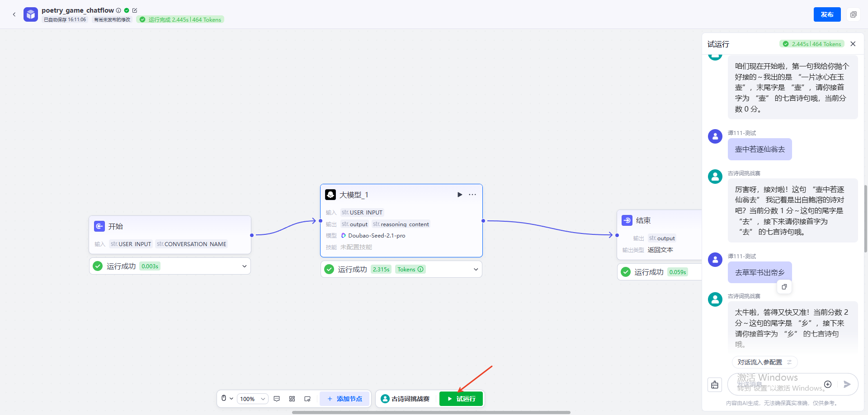Open the comment icon in bottom toolbar
Image resolution: width=868 pixels, height=415 pixels.
(277, 399)
